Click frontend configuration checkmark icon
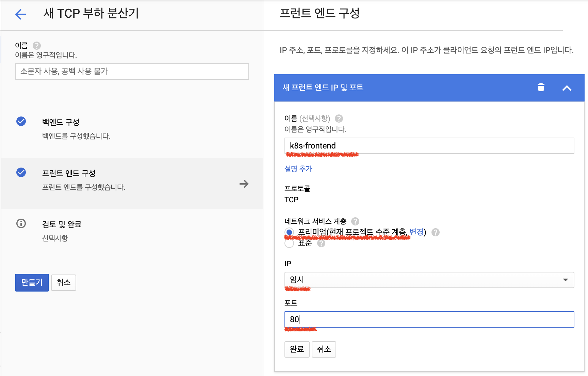Image resolution: width=588 pixels, height=376 pixels. 21,172
